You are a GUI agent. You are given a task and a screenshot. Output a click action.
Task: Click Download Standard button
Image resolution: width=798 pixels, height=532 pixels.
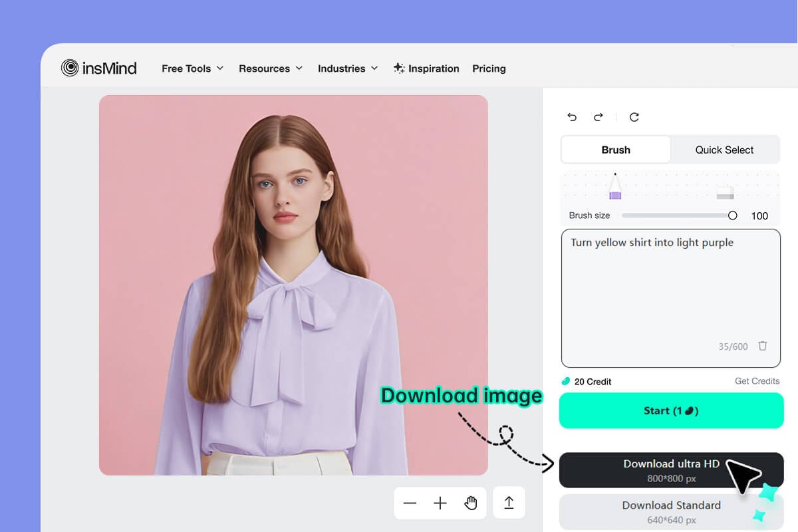(672, 511)
